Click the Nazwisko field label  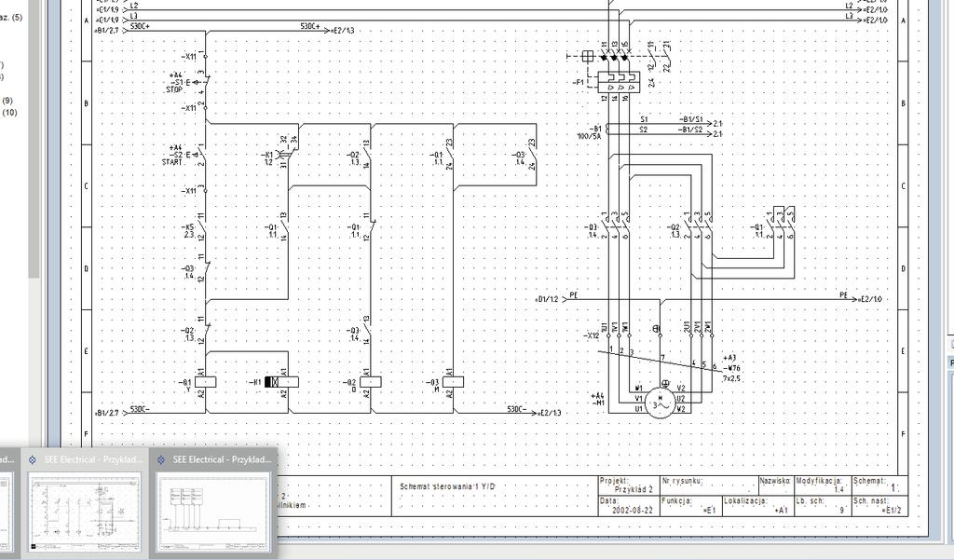774,481
